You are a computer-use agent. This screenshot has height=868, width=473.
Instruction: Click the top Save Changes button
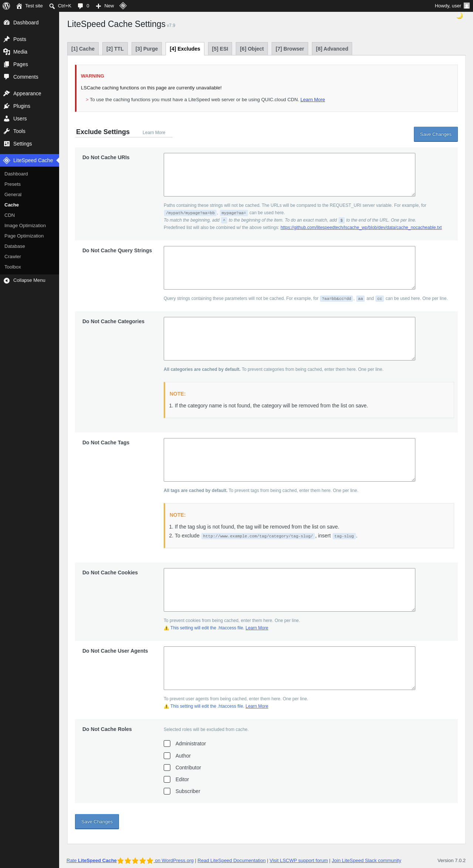tap(436, 134)
